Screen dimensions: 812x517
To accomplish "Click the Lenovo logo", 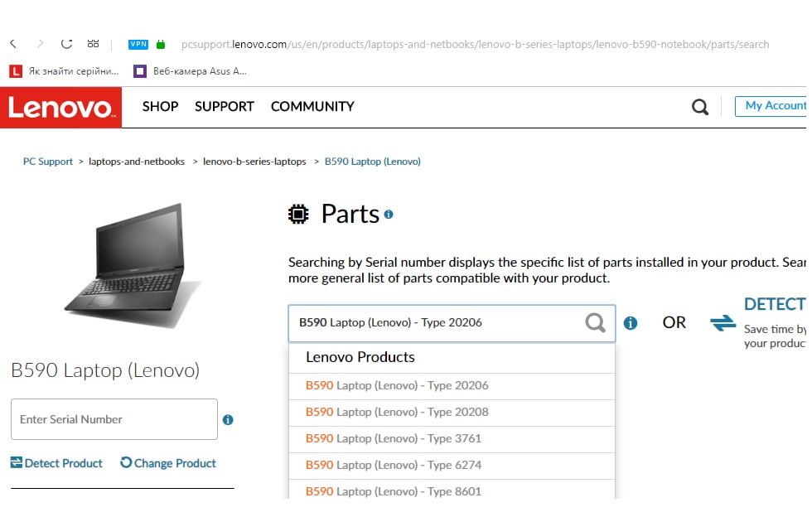I will [60, 107].
